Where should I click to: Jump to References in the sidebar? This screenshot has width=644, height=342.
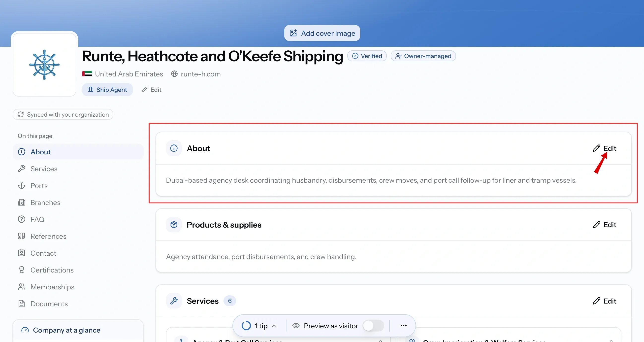[78, 236]
